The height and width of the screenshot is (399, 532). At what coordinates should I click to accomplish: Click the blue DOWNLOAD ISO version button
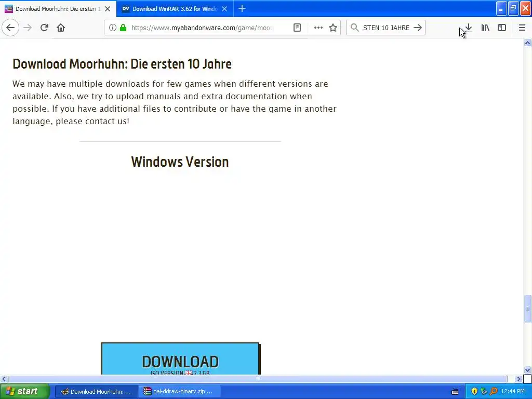click(180, 358)
